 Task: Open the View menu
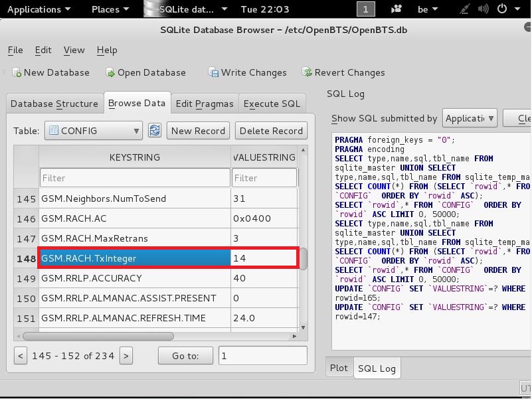pos(74,50)
